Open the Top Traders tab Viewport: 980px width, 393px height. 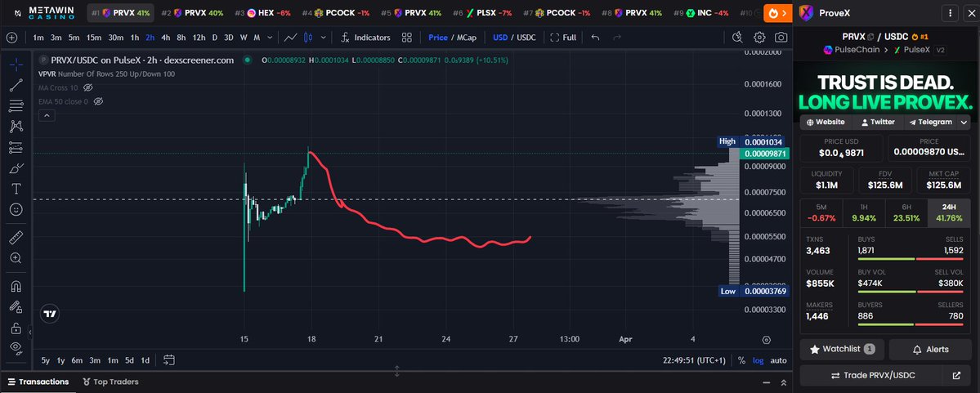click(110, 382)
